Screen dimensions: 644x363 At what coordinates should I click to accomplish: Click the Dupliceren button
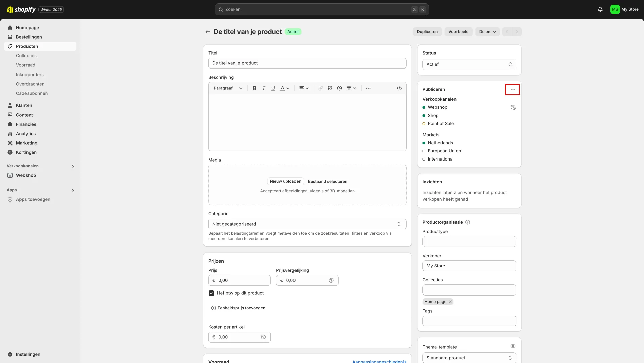pos(427,31)
